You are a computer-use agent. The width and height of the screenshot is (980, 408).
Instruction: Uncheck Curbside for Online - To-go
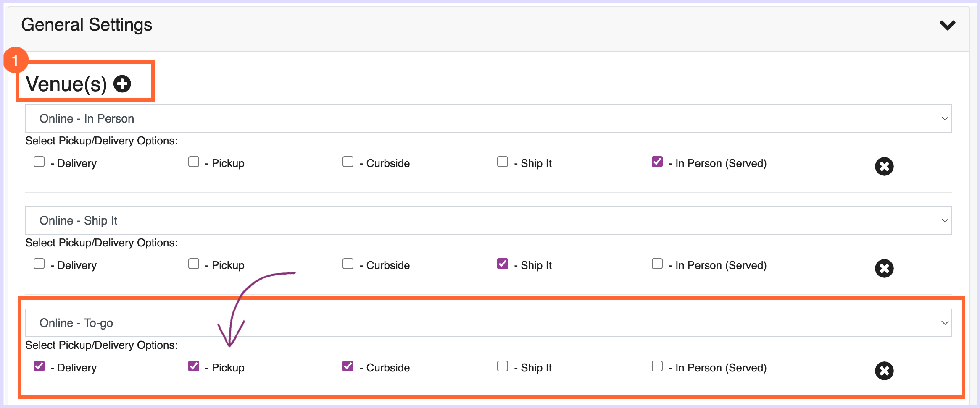[x=348, y=366]
